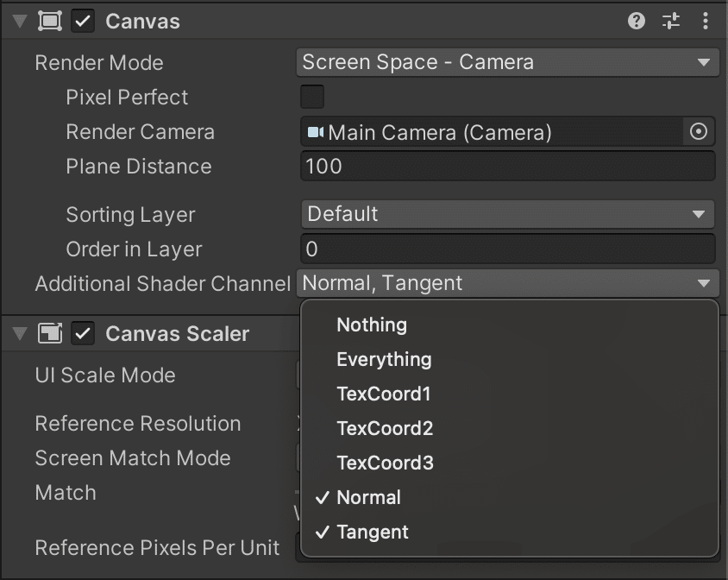728x580 pixels.
Task: Open the Canvas component help reference icon
Action: pos(637,21)
